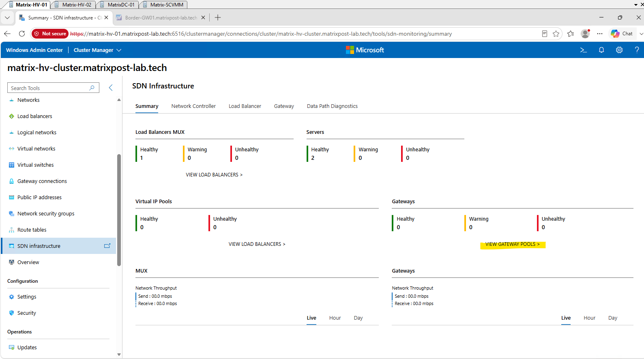Click the sidebar vertical scrollbar
The width and height of the screenshot is (644, 359).
[x=119, y=210]
